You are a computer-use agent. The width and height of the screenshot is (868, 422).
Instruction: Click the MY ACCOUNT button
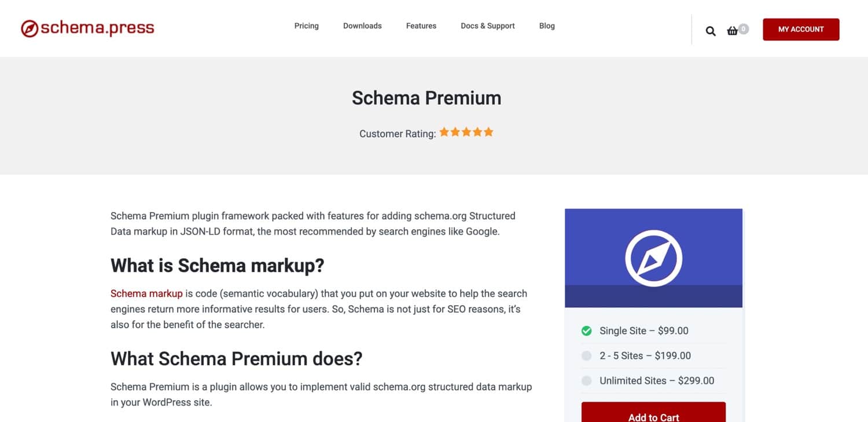(x=801, y=29)
